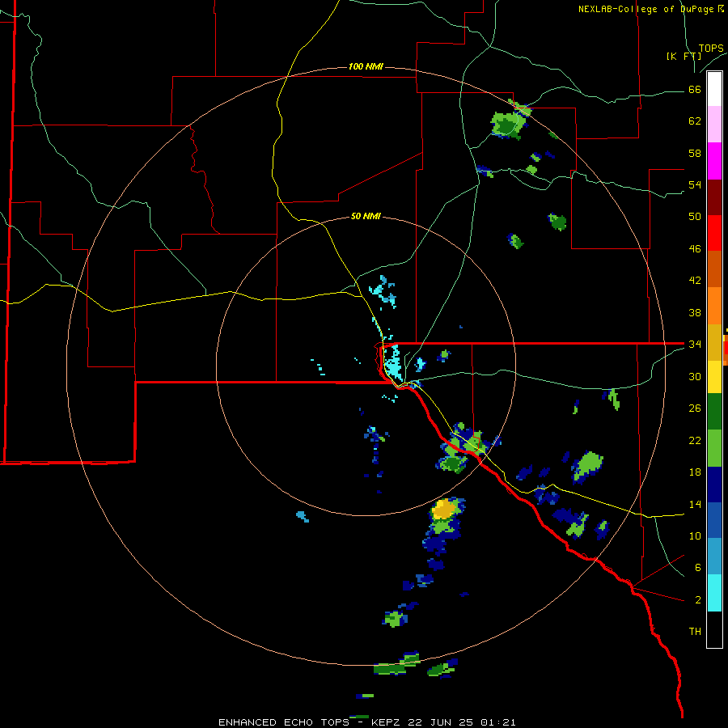Click the '[K FT]' units label
728x728 pixels.
pyautogui.click(x=684, y=56)
